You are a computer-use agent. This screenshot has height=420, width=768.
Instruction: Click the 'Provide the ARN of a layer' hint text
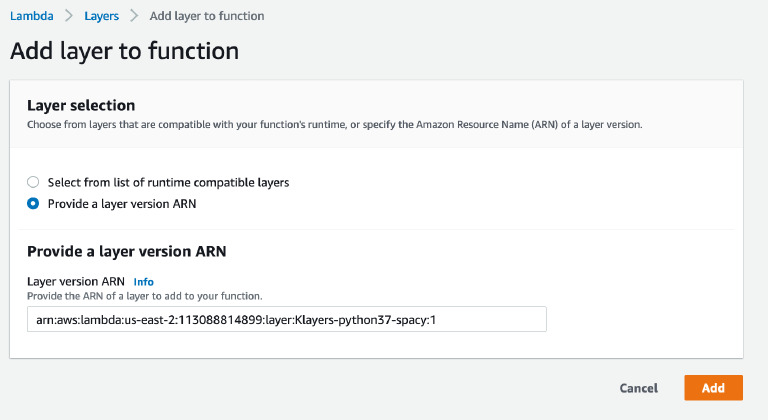tap(144, 295)
